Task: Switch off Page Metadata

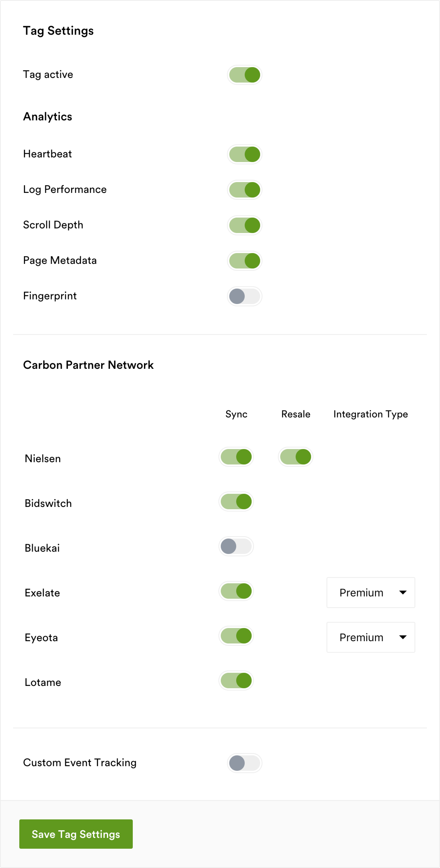Action: click(x=245, y=261)
